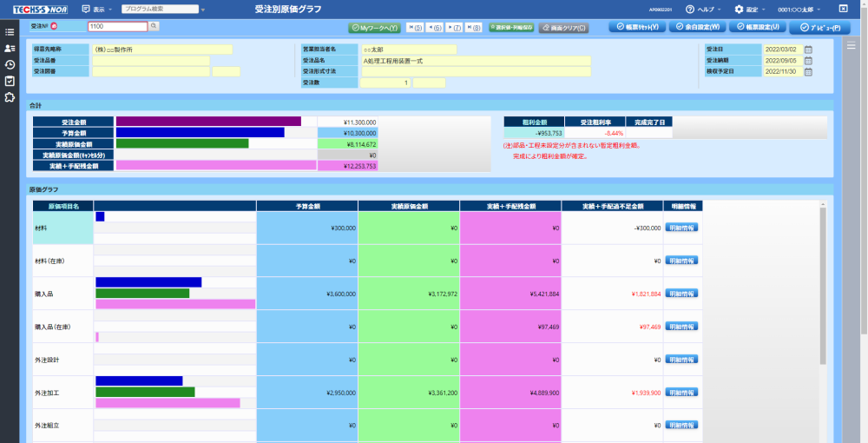Click the プレビュー(P) button
The width and height of the screenshot is (868, 443).
point(819,27)
